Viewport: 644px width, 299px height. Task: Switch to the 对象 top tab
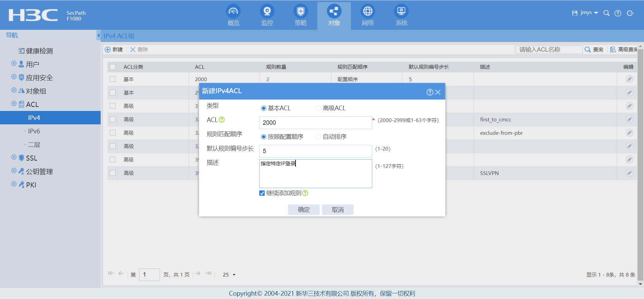(x=334, y=16)
